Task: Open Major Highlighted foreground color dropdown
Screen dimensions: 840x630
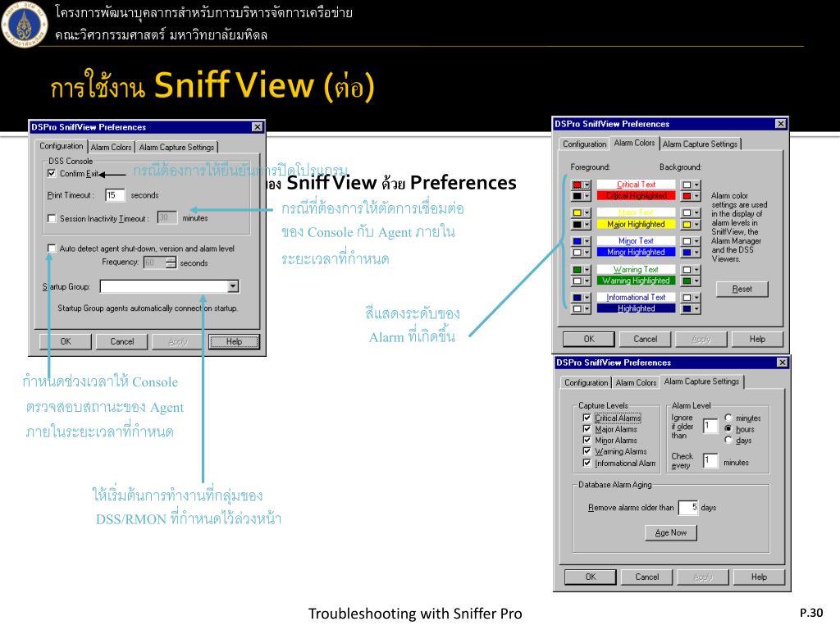Action: 587,225
